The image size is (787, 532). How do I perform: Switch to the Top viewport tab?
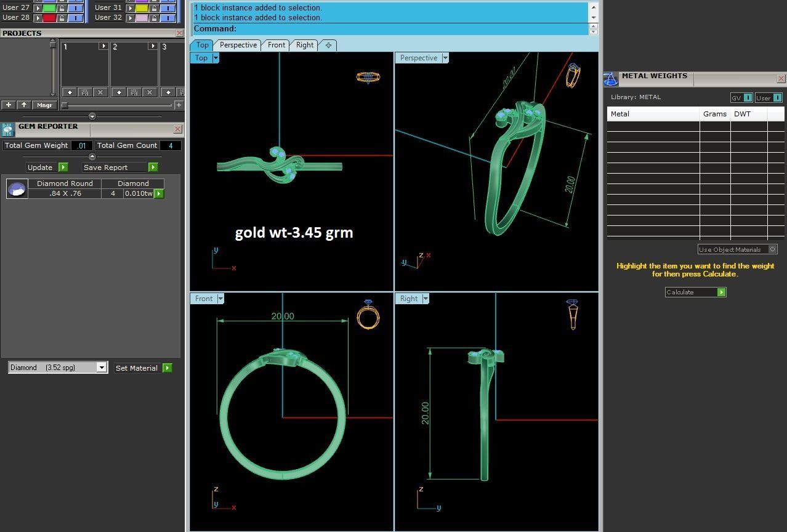(x=202, y=45)
